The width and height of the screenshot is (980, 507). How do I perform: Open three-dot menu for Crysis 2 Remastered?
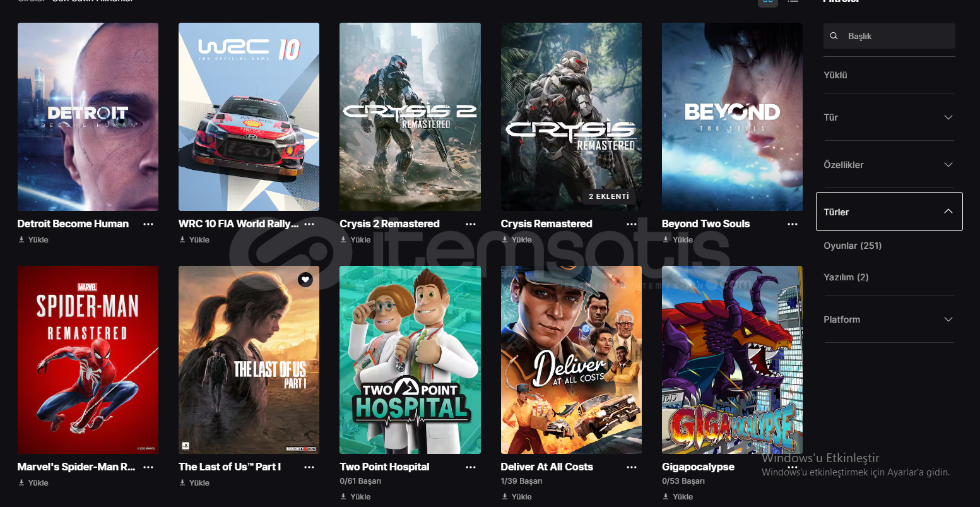coord(471,224)
